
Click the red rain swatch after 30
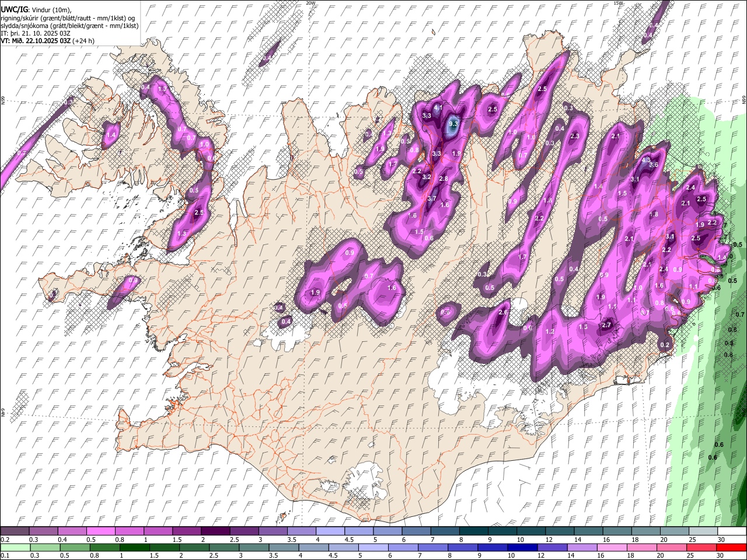coord(731,547)
